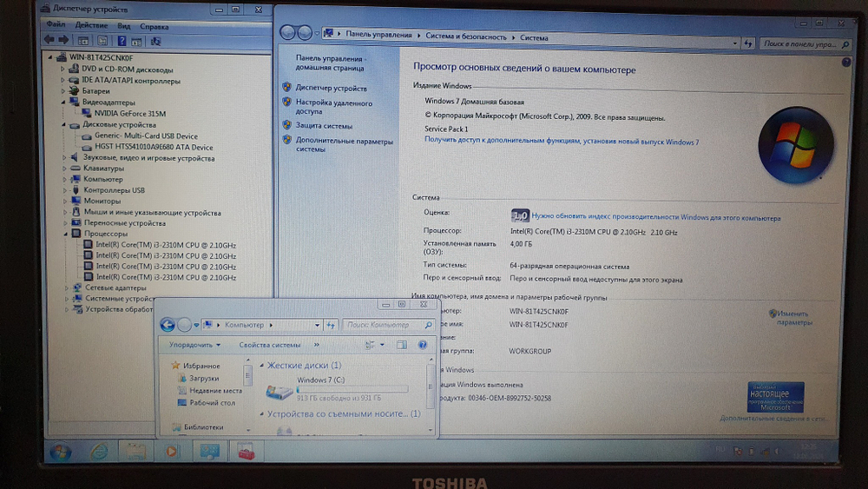Screen dimensions: 868x489
Task: Click the forward arrow in Device Manager toolbar
Action: click(63, 40)
